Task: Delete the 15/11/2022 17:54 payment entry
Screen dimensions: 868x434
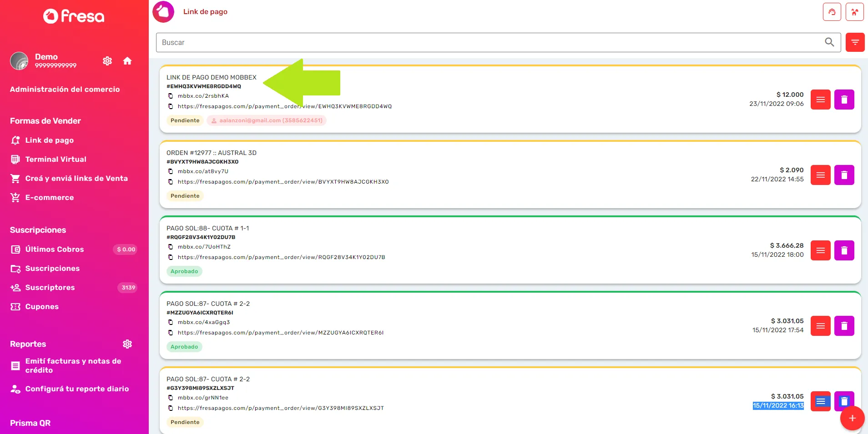Action: [x=844, y=326]
